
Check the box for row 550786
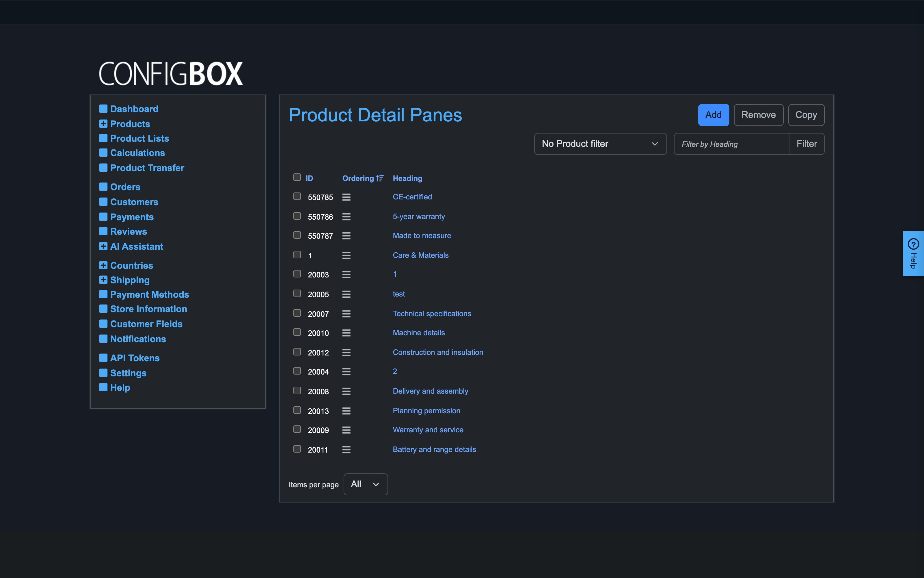click(297, 216)
